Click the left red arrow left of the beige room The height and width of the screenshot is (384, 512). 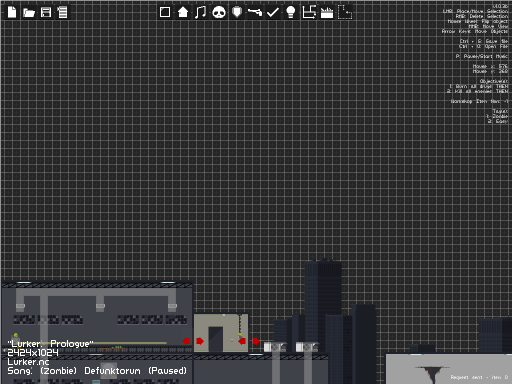point(186,341)
